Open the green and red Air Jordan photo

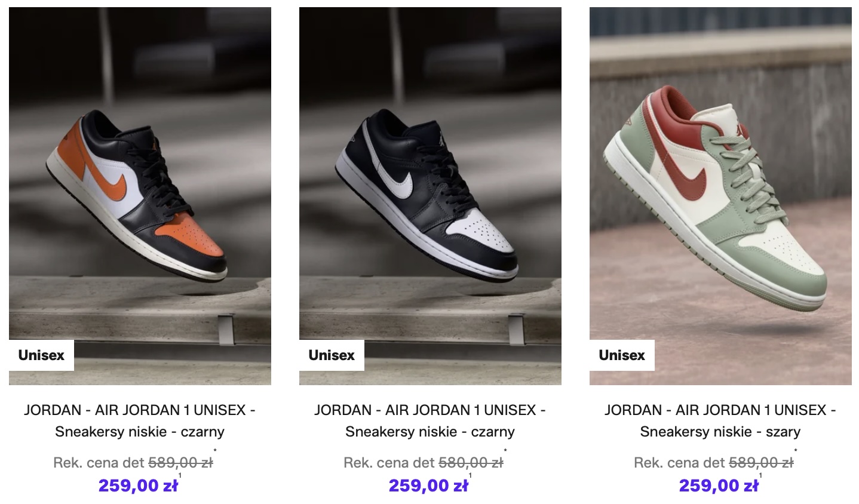720,196
